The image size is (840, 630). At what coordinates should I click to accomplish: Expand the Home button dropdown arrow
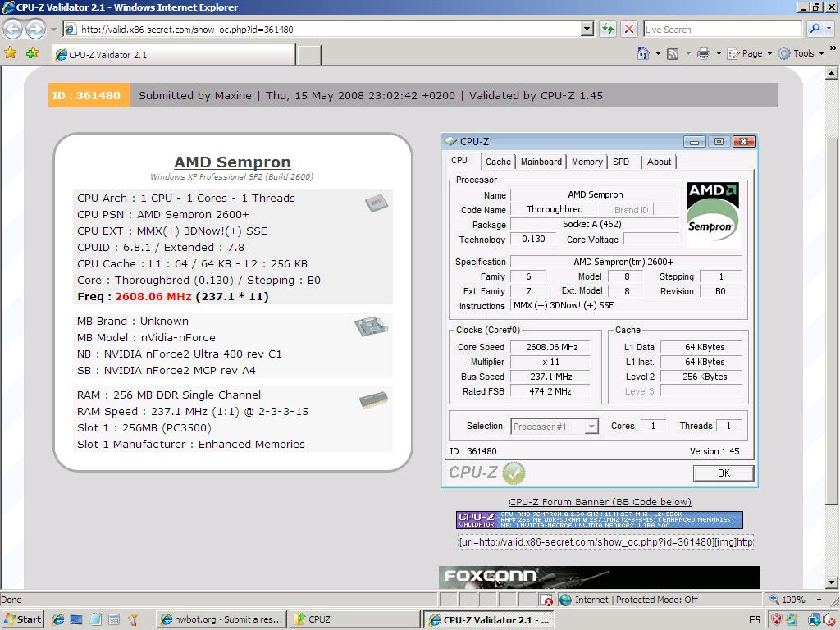658,53
